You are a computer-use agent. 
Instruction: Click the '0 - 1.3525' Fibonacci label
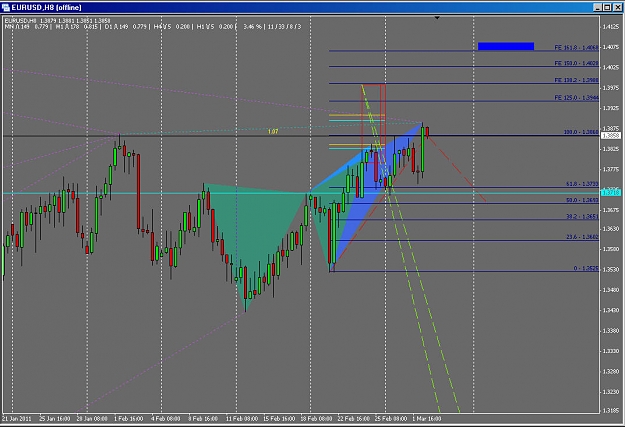[586, 268]
